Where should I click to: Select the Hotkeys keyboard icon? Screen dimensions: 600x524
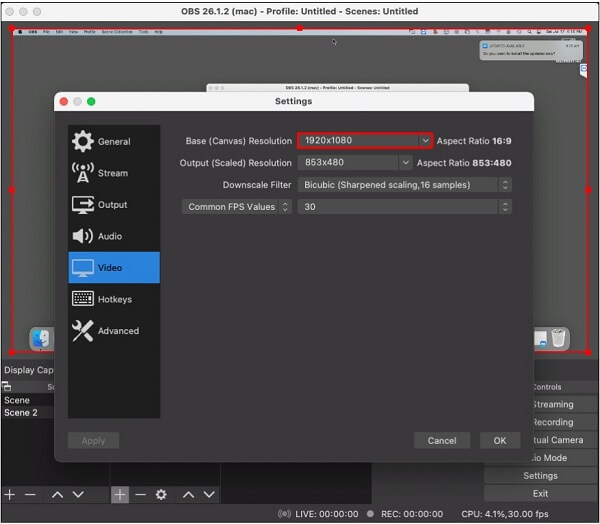pos(83,299)
